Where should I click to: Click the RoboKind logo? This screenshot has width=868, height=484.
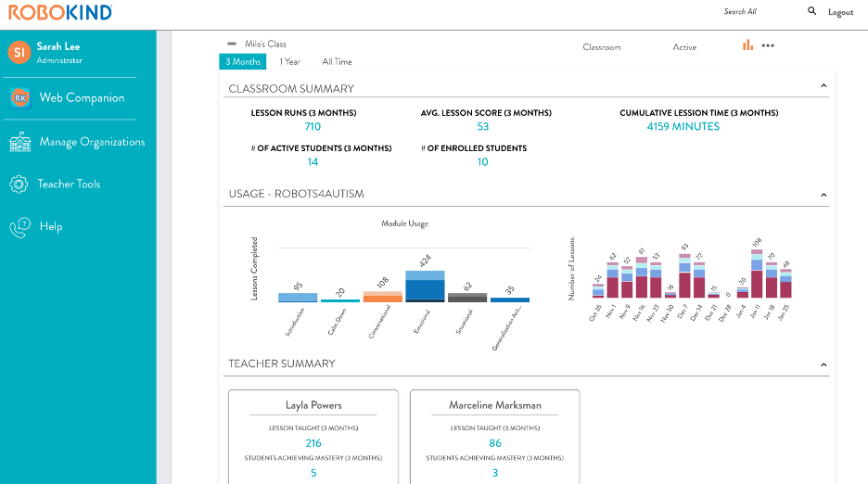click(61, 12)
